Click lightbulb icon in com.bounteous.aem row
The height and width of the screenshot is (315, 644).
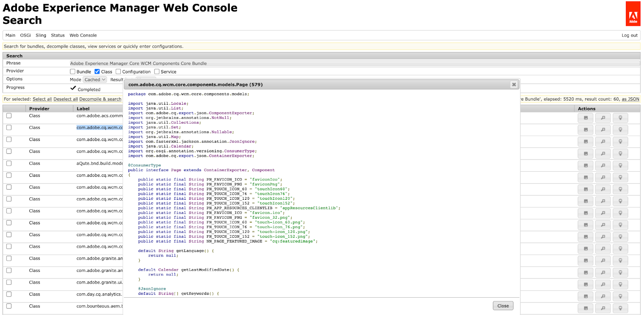620,308
